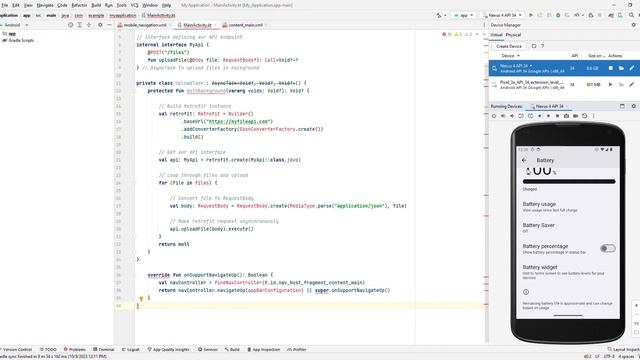This screenshot has height=360, width=640.
Task: Click the Create Device button
Action: click(x=509, y=46)
